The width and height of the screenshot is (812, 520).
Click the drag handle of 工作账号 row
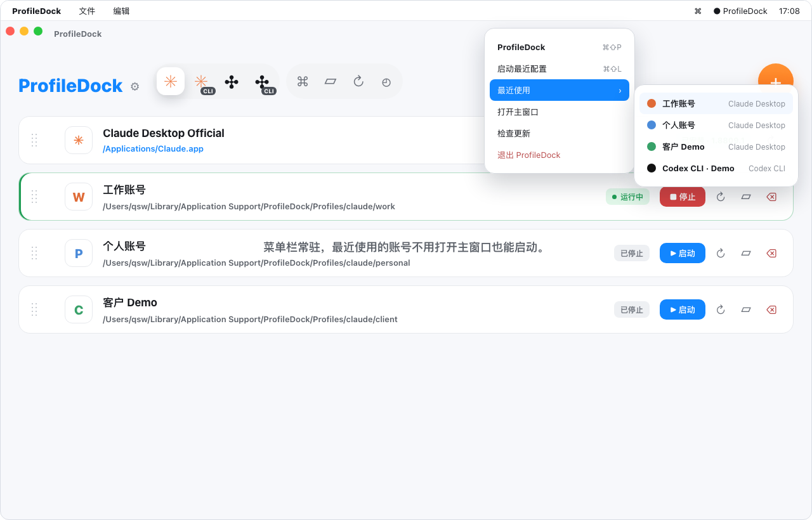(x=34, y=197)
